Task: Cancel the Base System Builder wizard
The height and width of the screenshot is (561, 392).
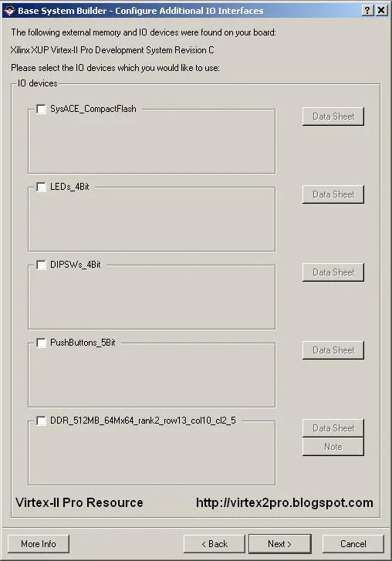Action: 353,544
